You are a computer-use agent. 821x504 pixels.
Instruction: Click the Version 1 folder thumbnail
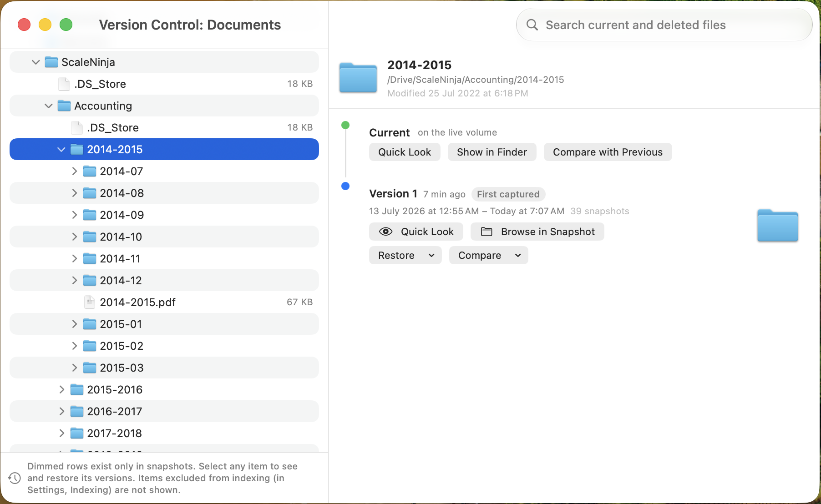point(777,226)
